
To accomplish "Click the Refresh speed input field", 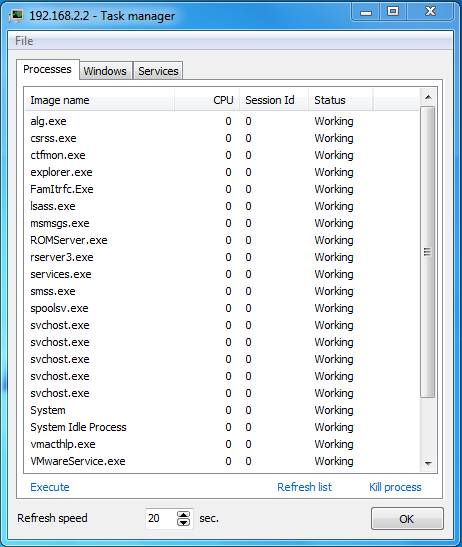I will coord(161,518).
